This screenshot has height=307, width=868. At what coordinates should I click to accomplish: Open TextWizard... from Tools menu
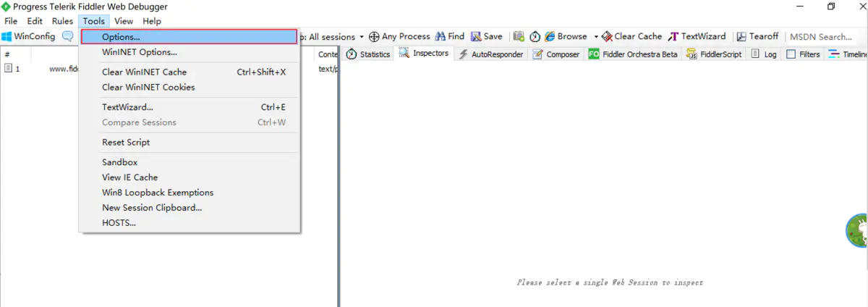[189, 107]
